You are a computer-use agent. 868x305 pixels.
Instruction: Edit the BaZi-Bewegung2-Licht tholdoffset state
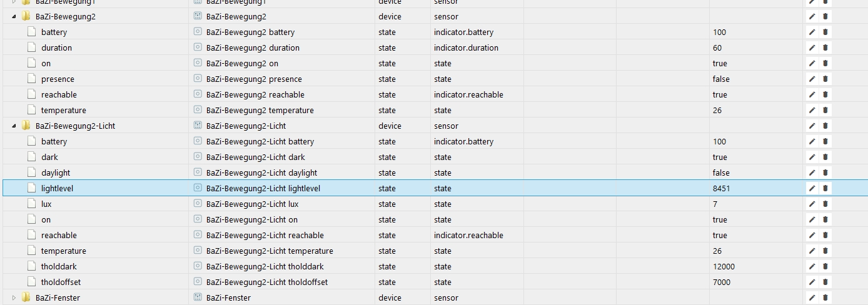tap(812, 282)
